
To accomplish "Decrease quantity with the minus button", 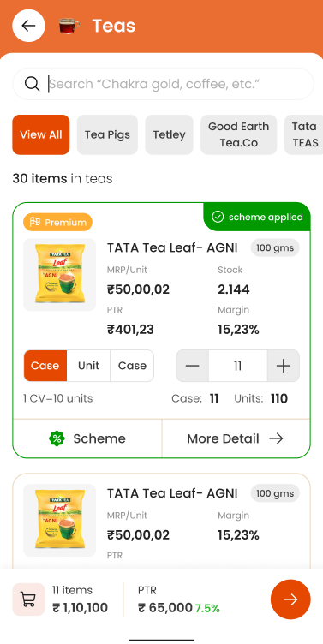I will [x=192, y=366].
